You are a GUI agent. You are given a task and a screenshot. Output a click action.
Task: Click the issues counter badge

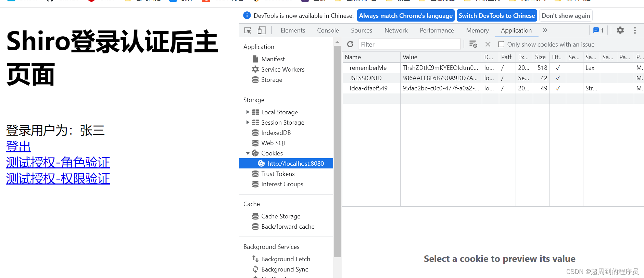pos(598,30)
